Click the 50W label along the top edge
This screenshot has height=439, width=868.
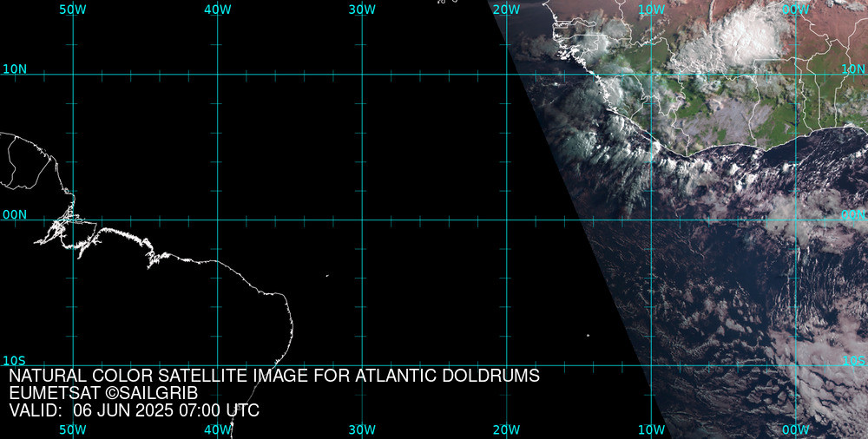(x=73, y=10)
